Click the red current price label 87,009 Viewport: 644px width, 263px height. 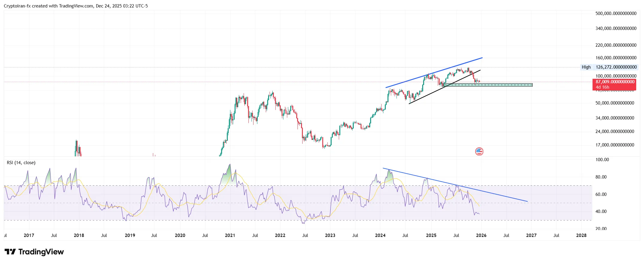pos(615,82)
